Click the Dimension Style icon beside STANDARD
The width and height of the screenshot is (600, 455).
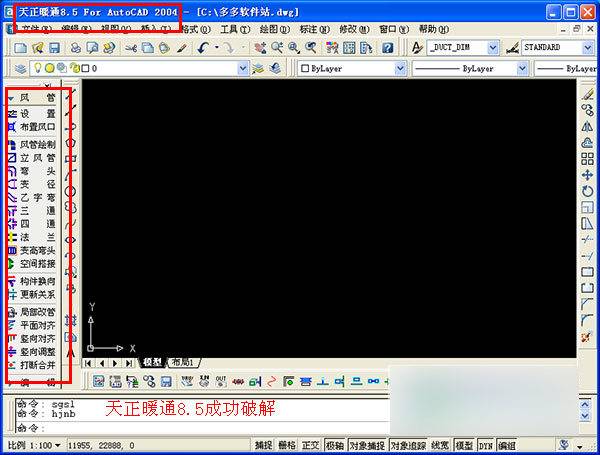point(512,48)
